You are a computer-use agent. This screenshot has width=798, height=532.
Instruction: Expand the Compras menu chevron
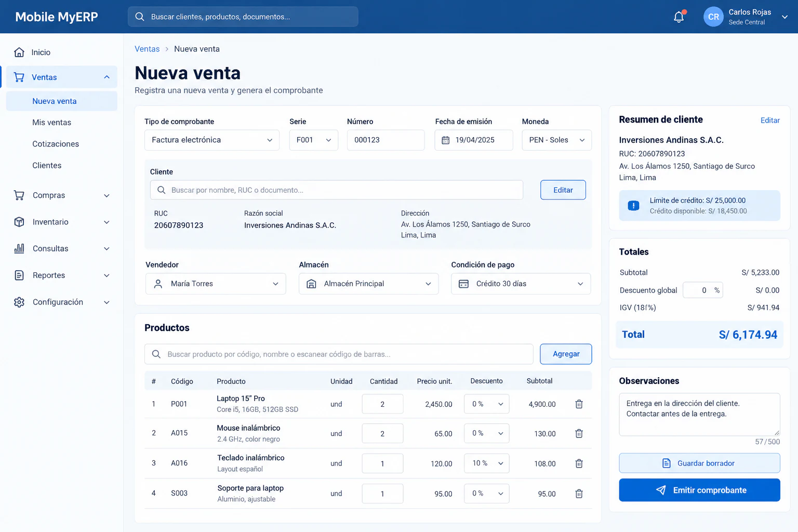point(107,196)
